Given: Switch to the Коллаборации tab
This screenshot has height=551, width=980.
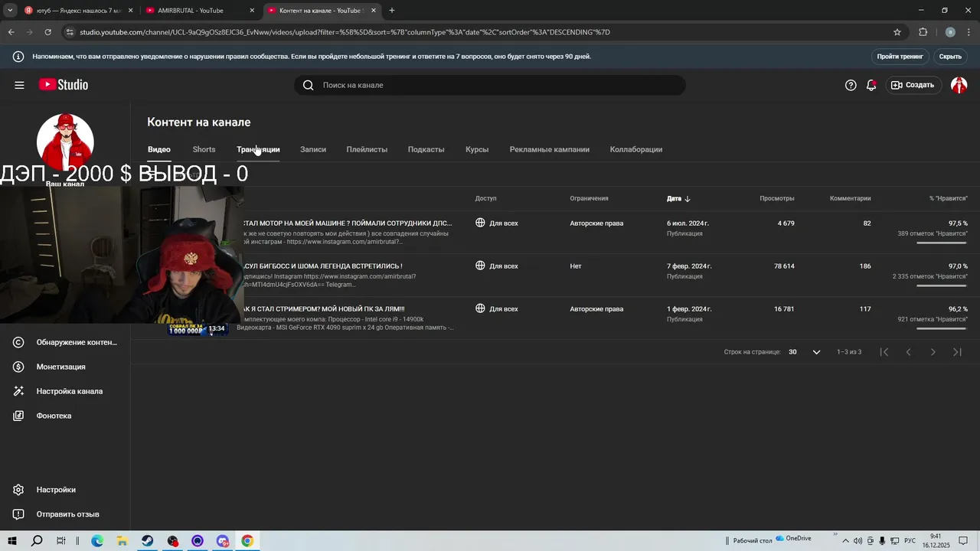Looking at the screenshot, I should (636, 149).
